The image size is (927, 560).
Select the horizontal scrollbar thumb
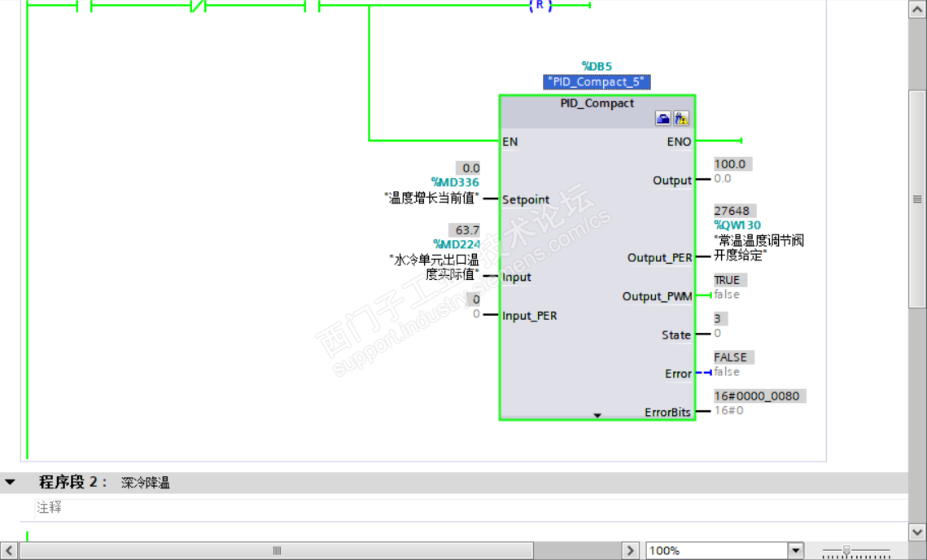(x=277, y=550)
